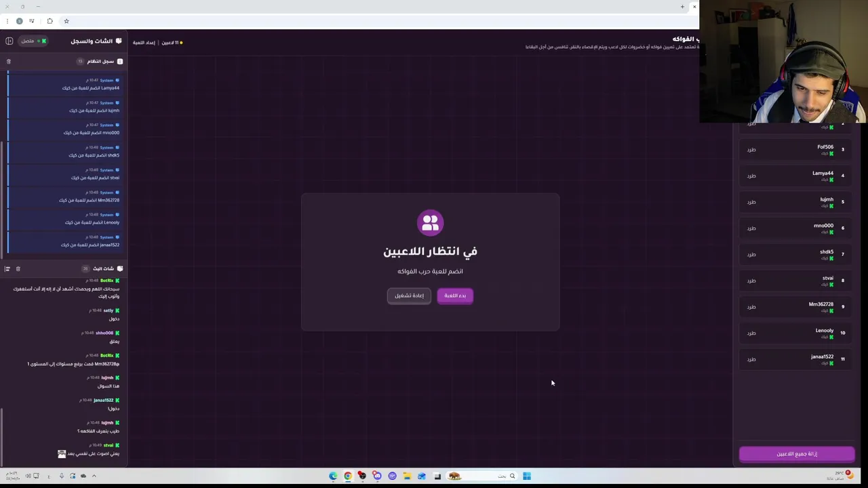Click the stream chat scrollbar
Screen dimensions: 868x488
(1, 436)
